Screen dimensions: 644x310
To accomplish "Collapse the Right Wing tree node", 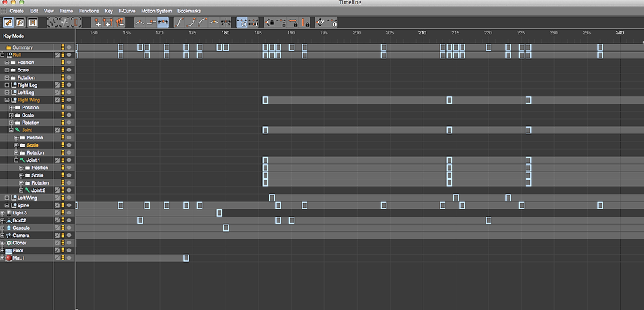I will [x=7, y=100].
